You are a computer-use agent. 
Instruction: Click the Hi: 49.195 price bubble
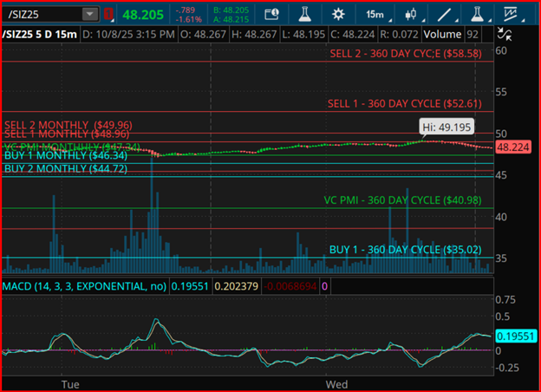tap(447, 127)
